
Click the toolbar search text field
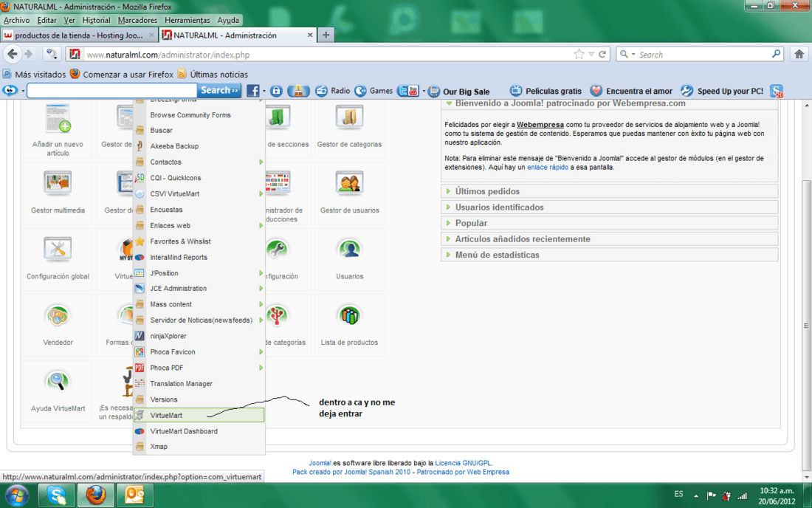[112, 91]
